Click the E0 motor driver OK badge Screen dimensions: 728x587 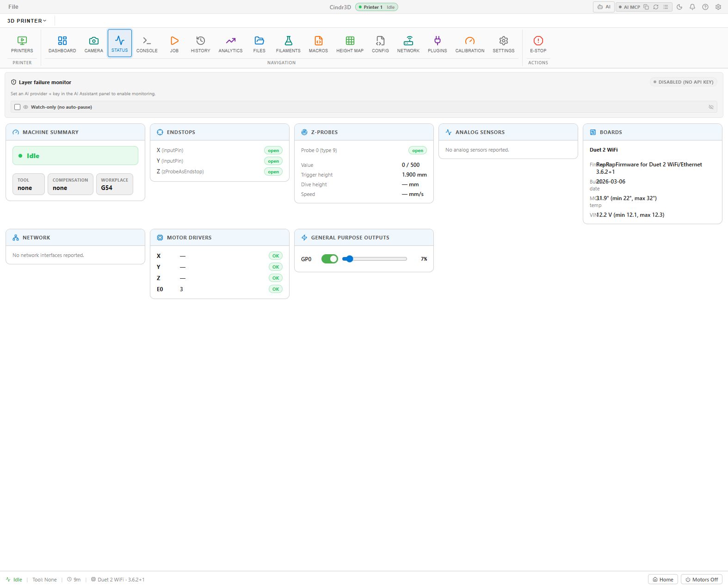tap(276, 289)
